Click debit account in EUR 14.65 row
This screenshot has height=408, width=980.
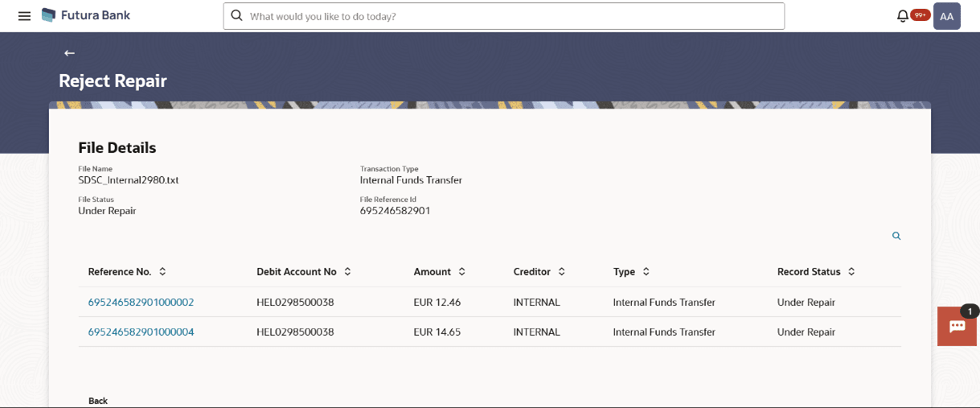pyautogui.click(x=295, y=332)
